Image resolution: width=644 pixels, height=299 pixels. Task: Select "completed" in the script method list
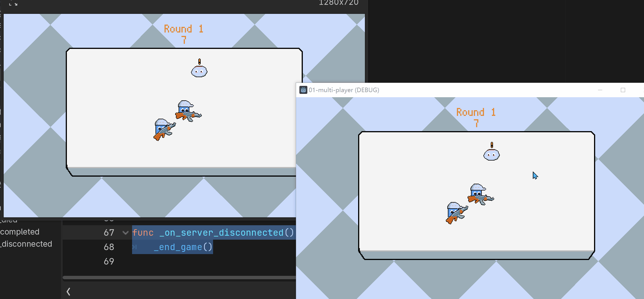point(19,232)
